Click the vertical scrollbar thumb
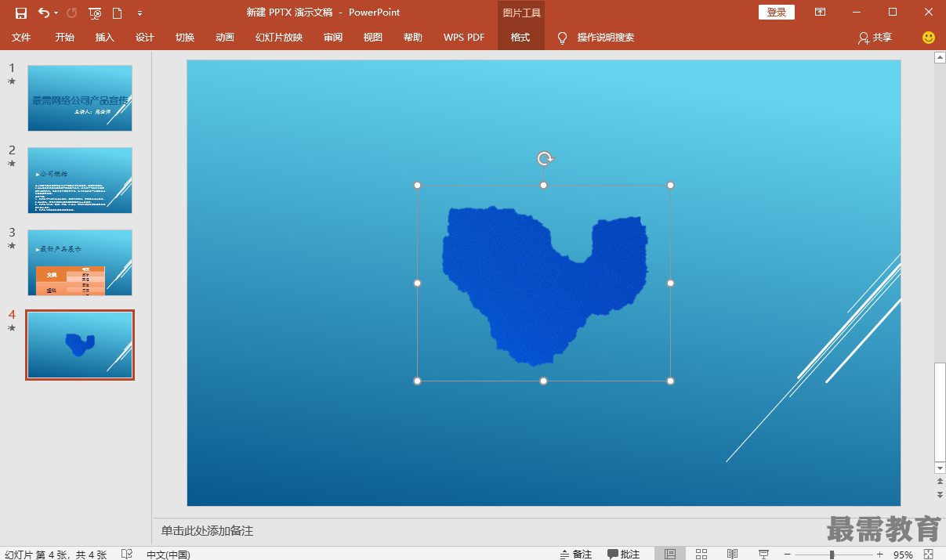The image size is (946, 560). (940, 412)
